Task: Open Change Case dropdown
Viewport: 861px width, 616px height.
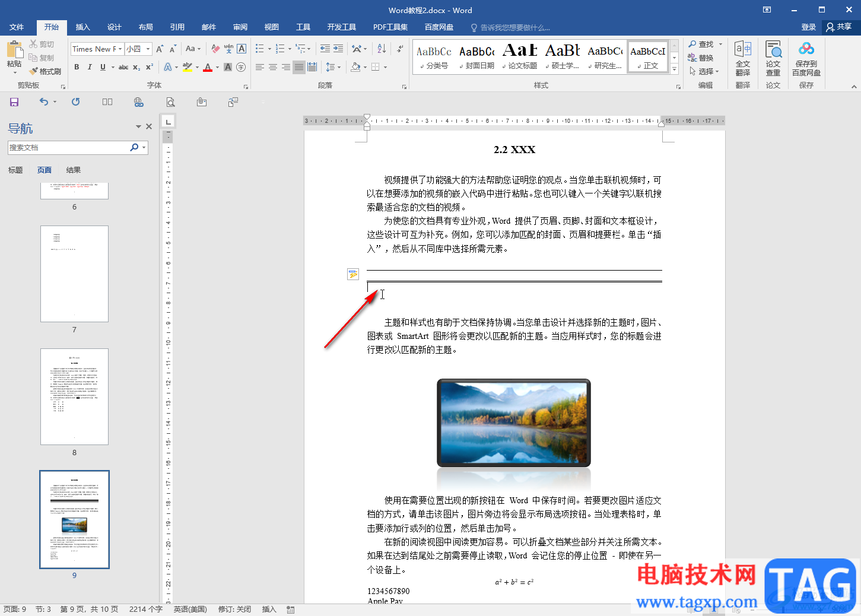Action: (193, 49)
